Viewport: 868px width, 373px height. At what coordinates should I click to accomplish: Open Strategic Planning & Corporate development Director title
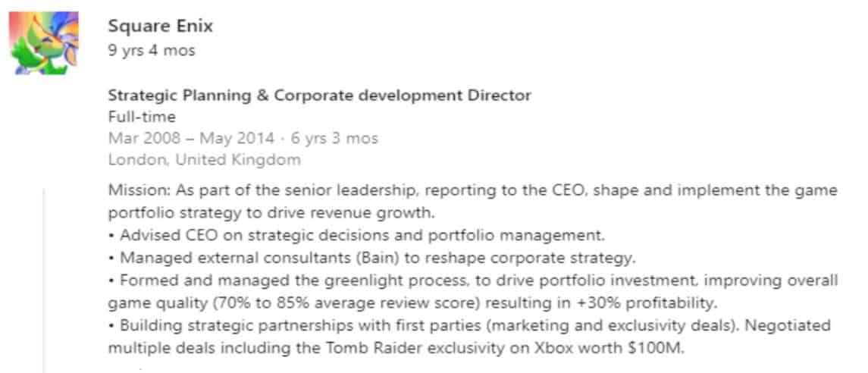coord(319,96)
